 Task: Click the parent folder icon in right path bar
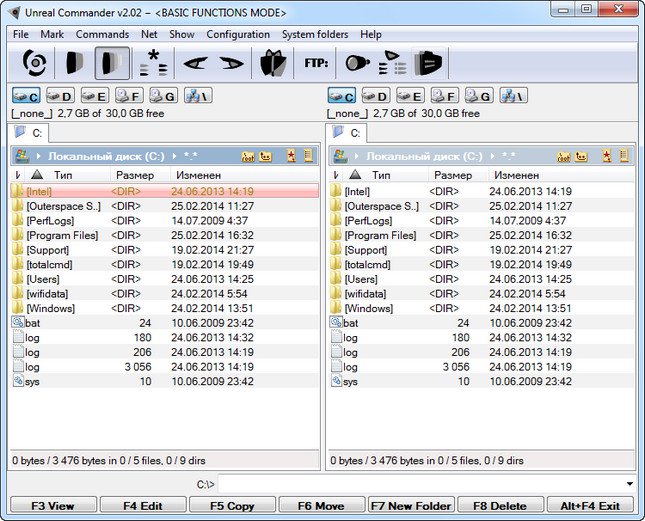(581, 156)
